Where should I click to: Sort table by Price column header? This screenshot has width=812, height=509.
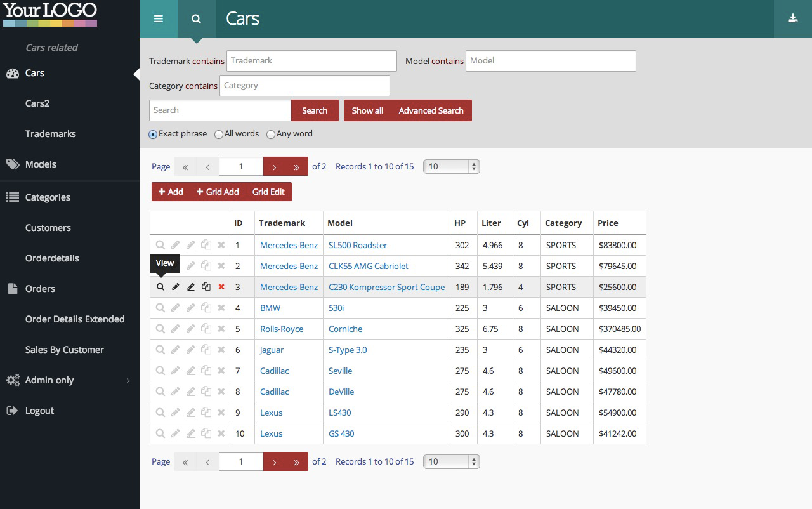(608, 223)
